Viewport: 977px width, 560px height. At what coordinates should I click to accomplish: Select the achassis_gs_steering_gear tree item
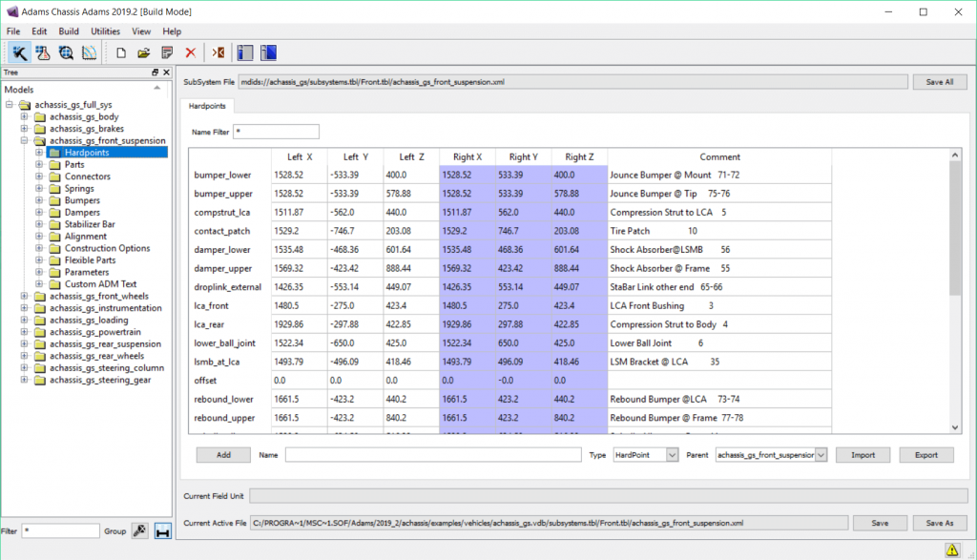coord(99,380)
